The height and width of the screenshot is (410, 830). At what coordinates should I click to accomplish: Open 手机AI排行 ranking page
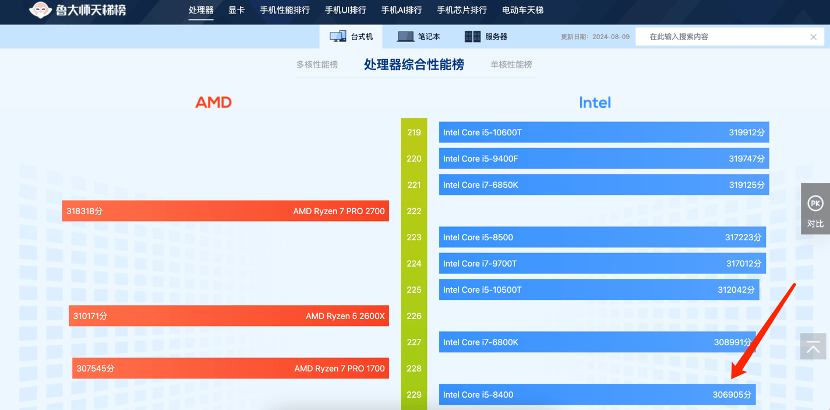402,11
